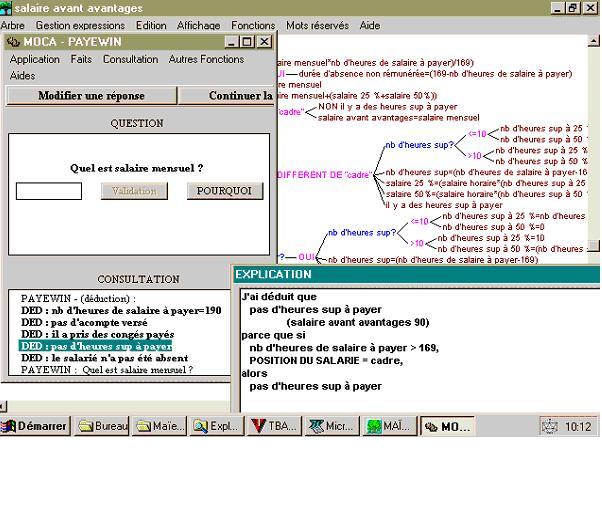Click the system tray icon beside the clock
The image size is (602, 506).
[x=549, y=426]
